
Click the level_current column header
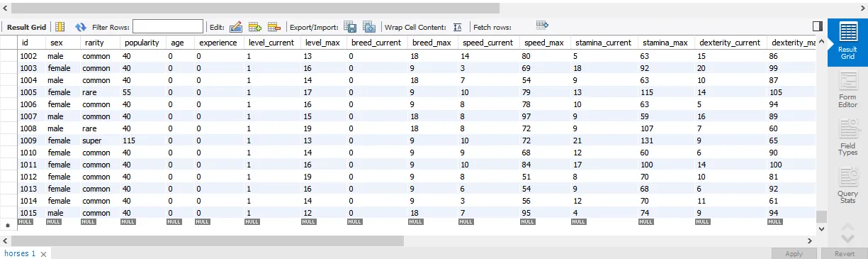[273, 43]
